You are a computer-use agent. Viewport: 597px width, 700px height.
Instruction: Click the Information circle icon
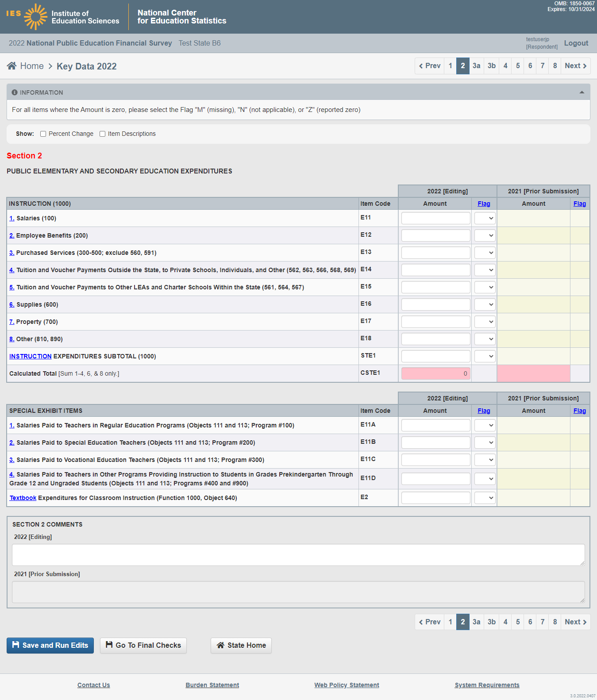point(15,92)
